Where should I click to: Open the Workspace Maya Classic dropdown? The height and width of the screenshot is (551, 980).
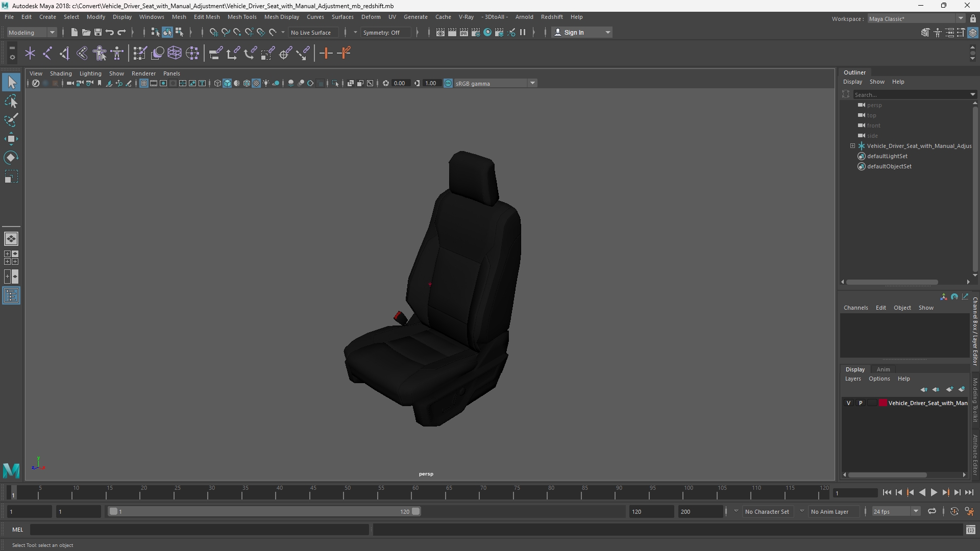click(916, 18)
